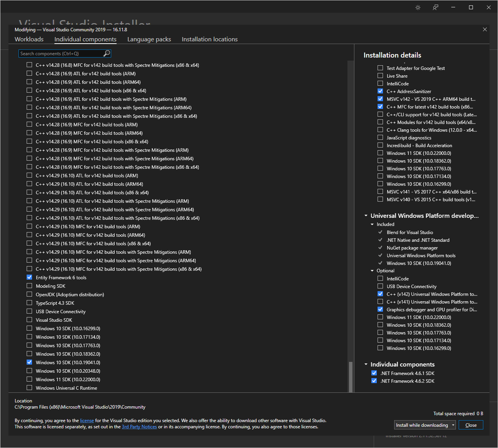Collapse the Optional group

372,271
